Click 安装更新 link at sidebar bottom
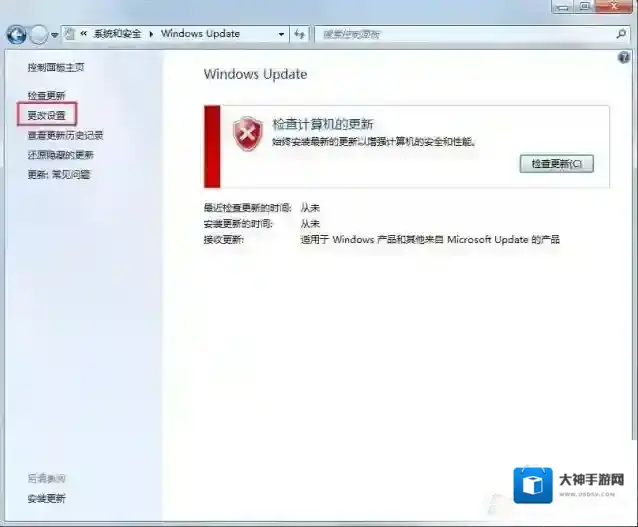This screenshot has width=638, height=527. tap(46, 498)
